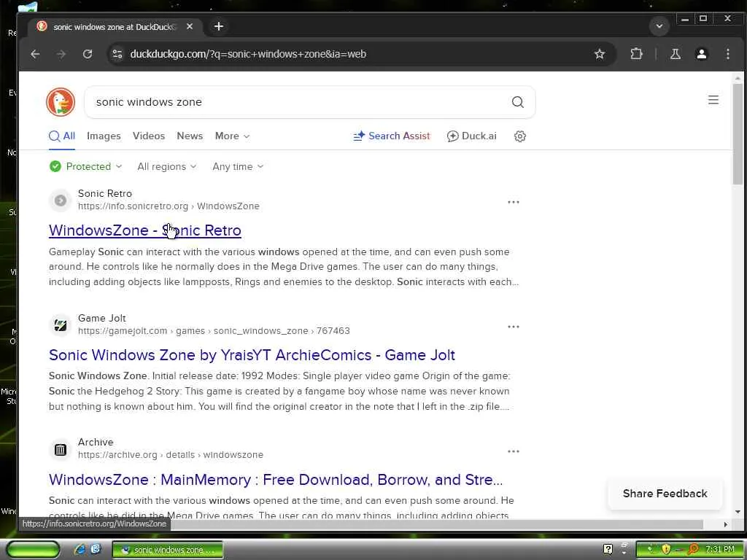This screenshot has height=560, width=747.
Task: Open Sonic Windows Zone Game Jolt link
Action: pyautogui.click(x=252, y=355)
